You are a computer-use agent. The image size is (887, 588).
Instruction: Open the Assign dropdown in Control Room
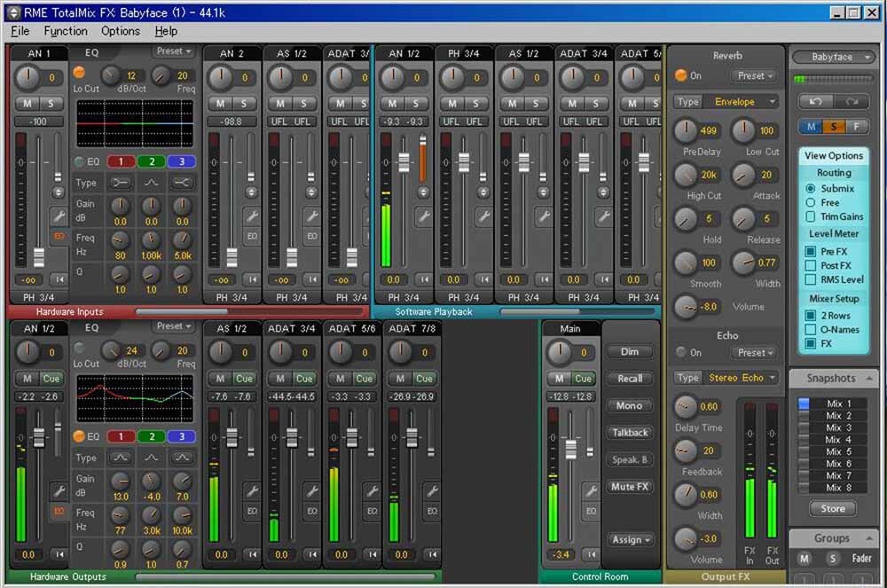coord(630,540)
